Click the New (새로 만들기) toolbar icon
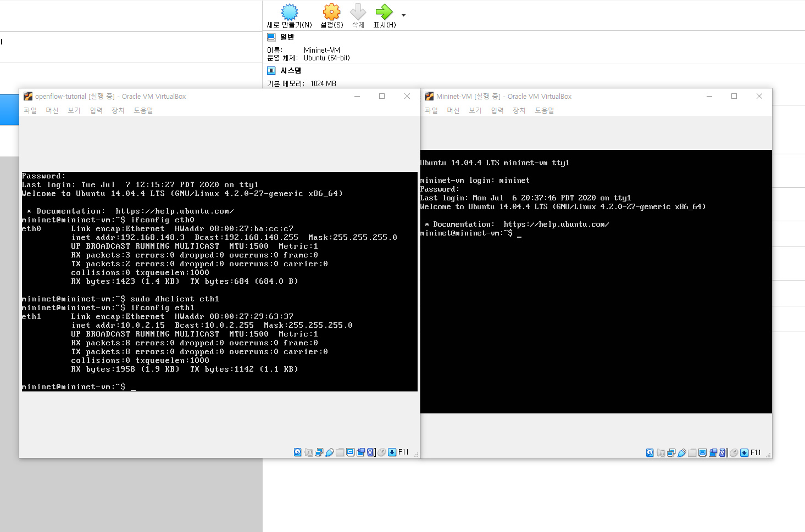The image size is (805, 532). pyautogui.click(x=290, y=12)
